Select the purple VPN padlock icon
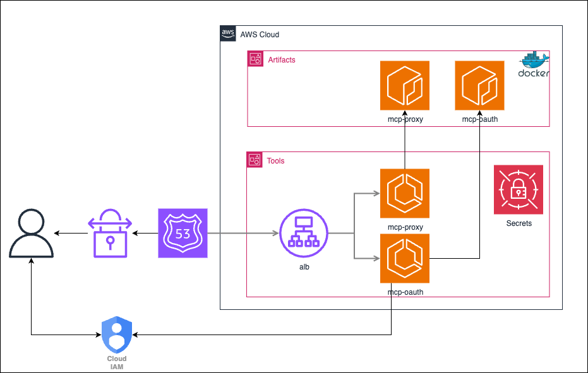 110,233
